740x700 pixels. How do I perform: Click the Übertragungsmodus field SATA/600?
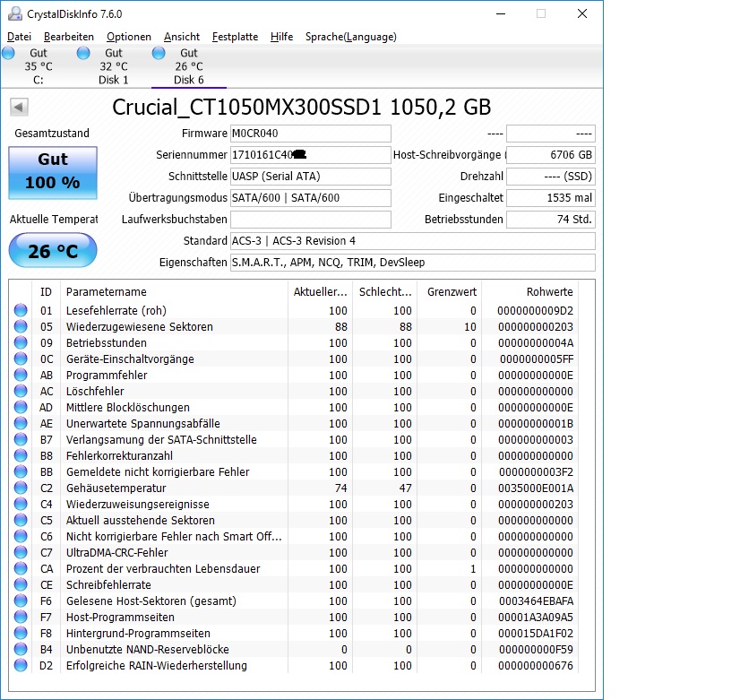click(311, 198)
